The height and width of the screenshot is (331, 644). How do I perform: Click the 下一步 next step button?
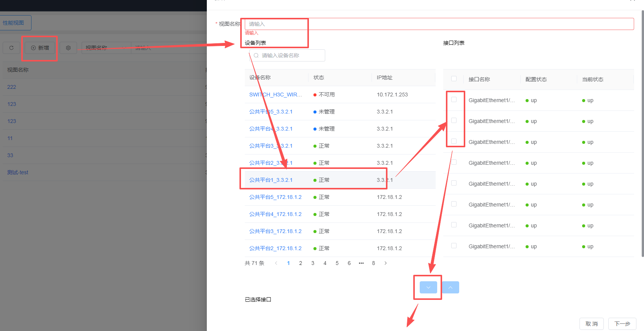point(622,324)
